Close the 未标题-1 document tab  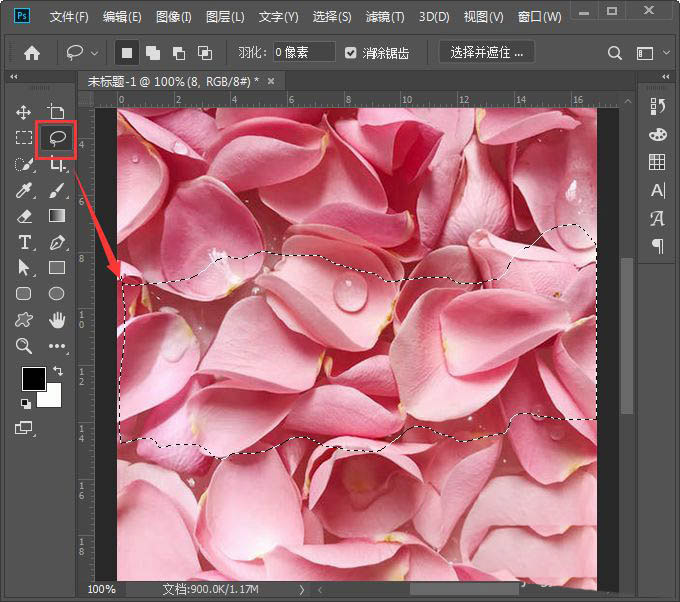pos(271,81)
